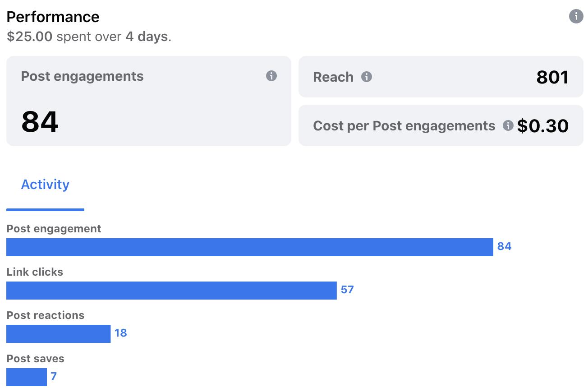This screenshot has width=588, height=388.
Task: Open the Post engagements info tooltip icon
Action: tap(271, 76)
